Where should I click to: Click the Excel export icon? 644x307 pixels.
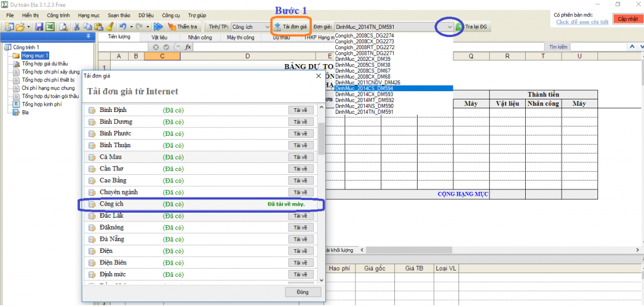coord(49,27)
